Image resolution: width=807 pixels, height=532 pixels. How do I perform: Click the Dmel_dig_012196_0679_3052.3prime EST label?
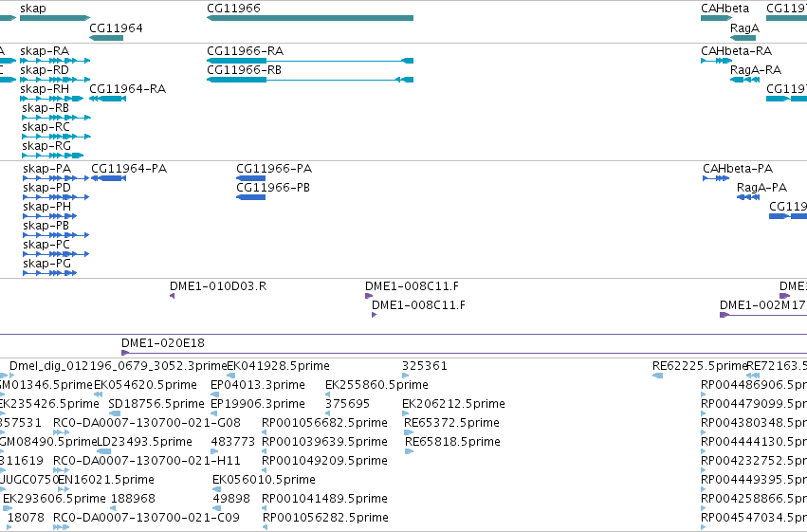click(x=119, y=366)
